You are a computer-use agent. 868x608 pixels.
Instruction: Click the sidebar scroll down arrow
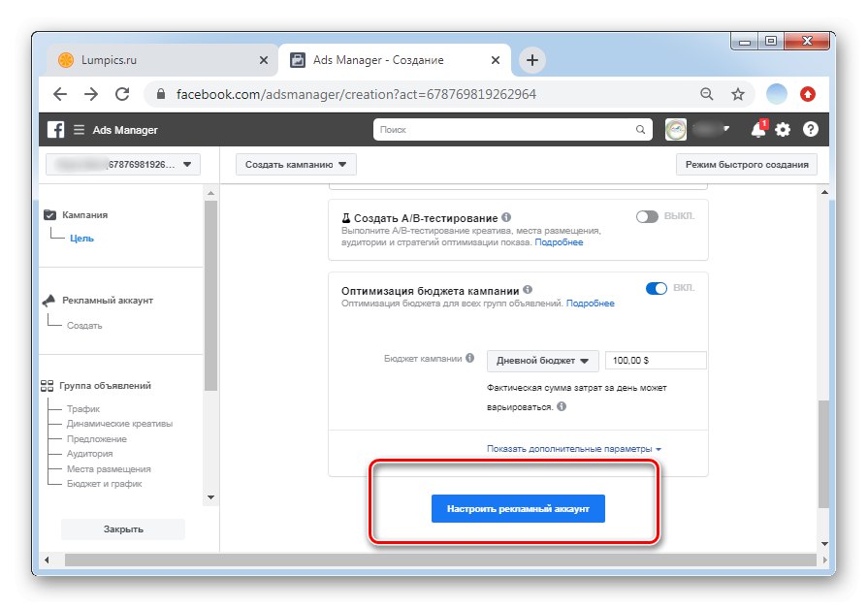coord(210,497)
